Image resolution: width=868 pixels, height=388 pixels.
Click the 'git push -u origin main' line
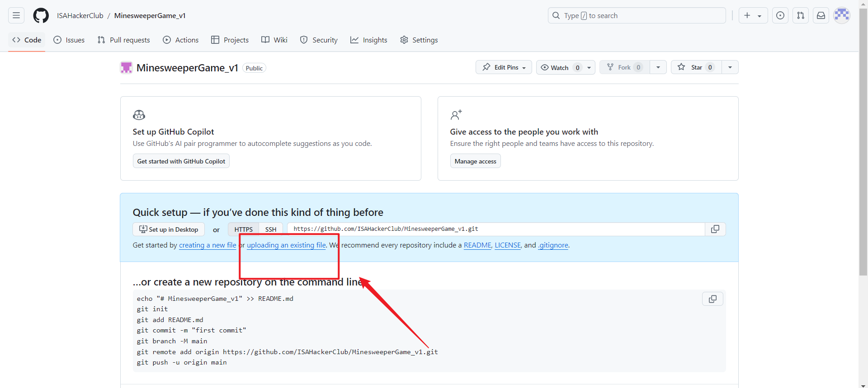point(182,362)
